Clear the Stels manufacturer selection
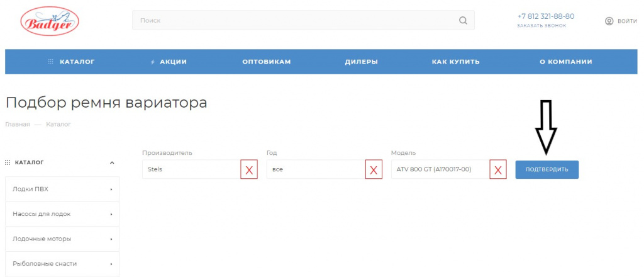Screen dimensions: 644x277 pyautogui.click(x=249, y=169)
